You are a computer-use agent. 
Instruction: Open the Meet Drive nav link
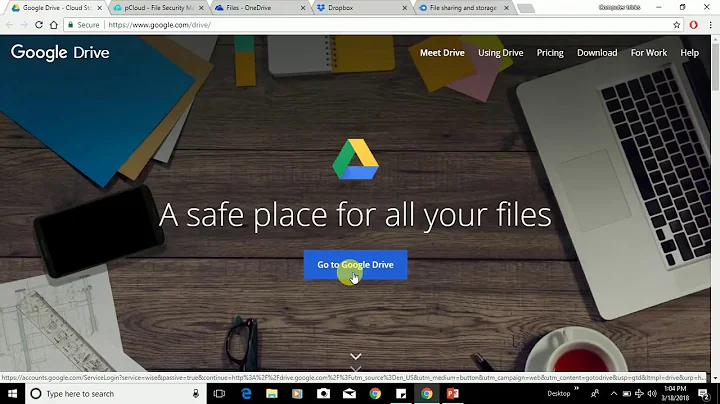[442, 53]
